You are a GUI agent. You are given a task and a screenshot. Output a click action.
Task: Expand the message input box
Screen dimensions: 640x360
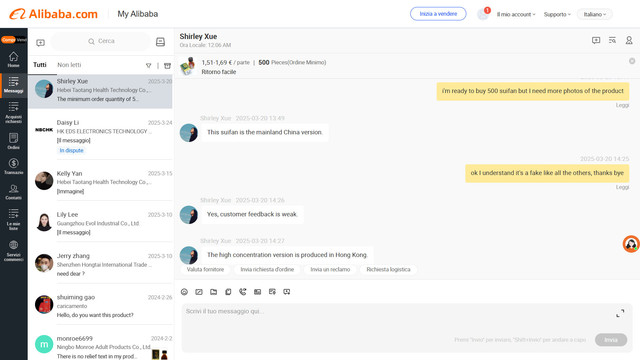pos(620,313)
